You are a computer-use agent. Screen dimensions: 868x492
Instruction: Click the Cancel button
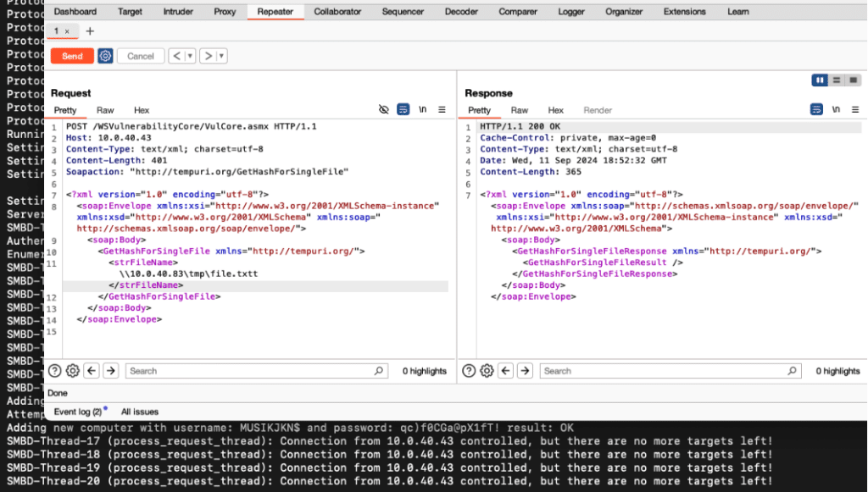tap(141, 56)
